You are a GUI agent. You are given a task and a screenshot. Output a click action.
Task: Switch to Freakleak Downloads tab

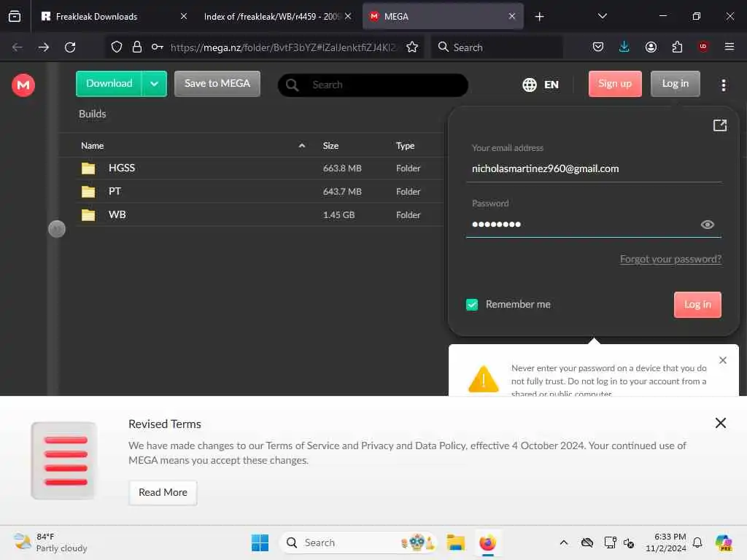(x=115, y=16)
